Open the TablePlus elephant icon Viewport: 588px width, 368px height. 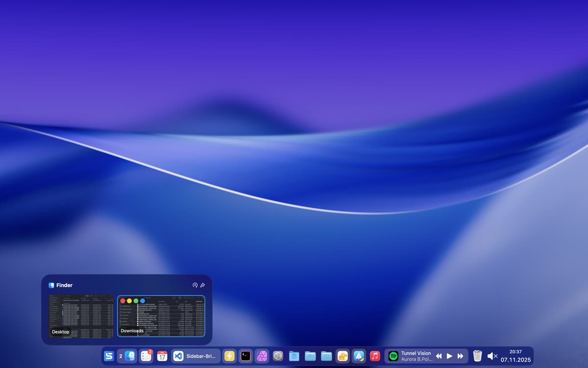coord(343,356)
